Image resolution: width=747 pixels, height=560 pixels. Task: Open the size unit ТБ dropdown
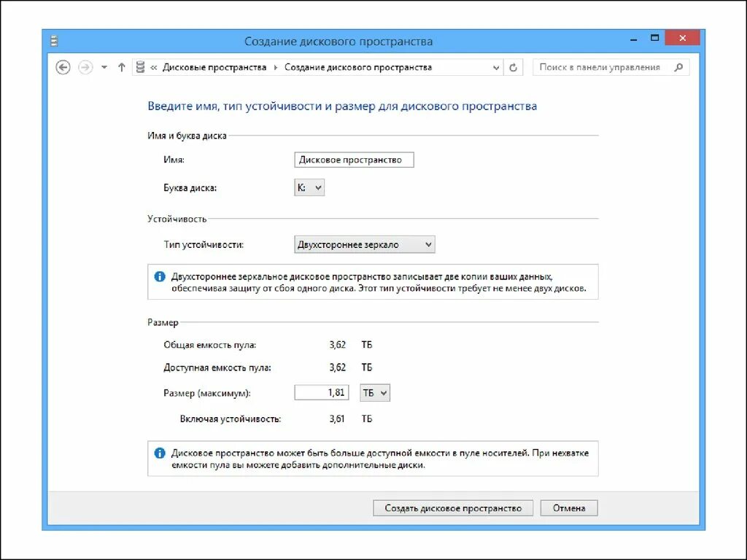(x=375, y=393)
